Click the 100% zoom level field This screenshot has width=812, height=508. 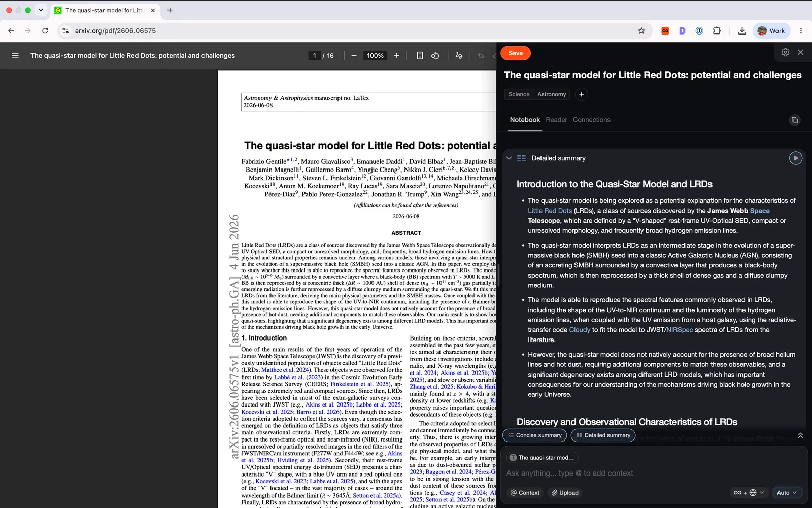(x=376, y=56)
